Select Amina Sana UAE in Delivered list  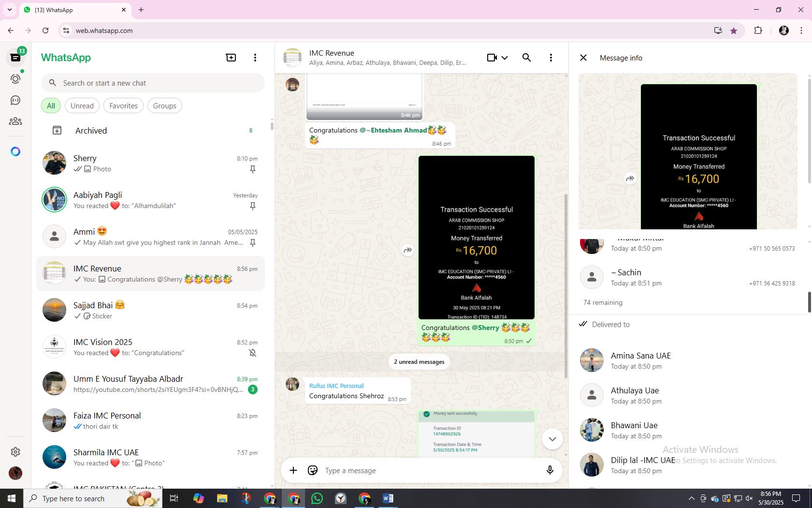688,360
